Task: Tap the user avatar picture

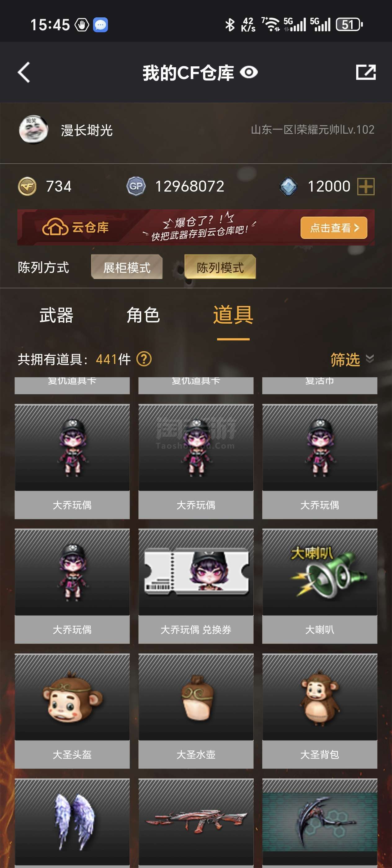Action: 33,130
